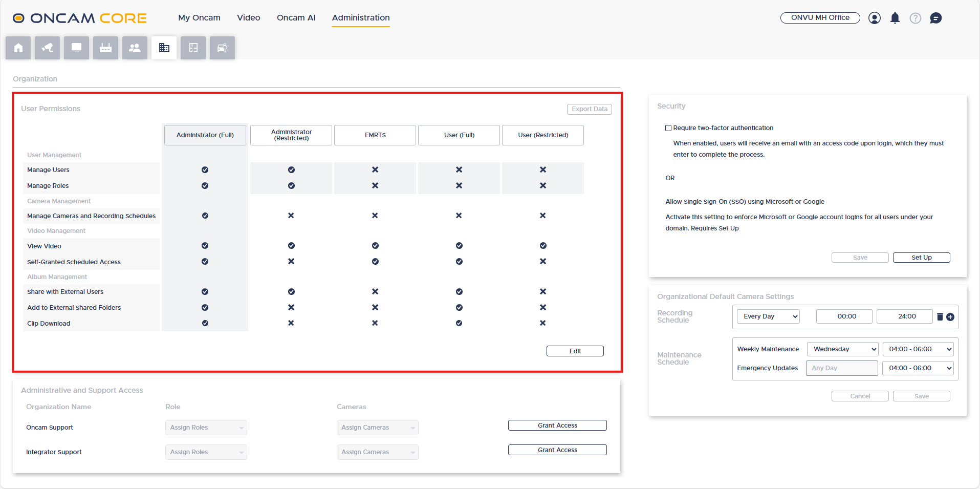
Task: Open Integrator Support Assign Cameras dropdown
Action: pyautogui.click(x=378, y=452)
